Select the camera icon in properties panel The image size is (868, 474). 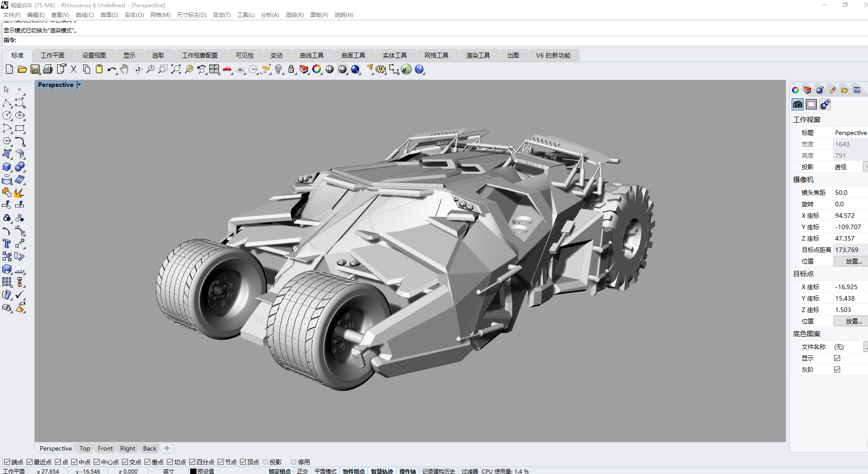coord(798,105)
